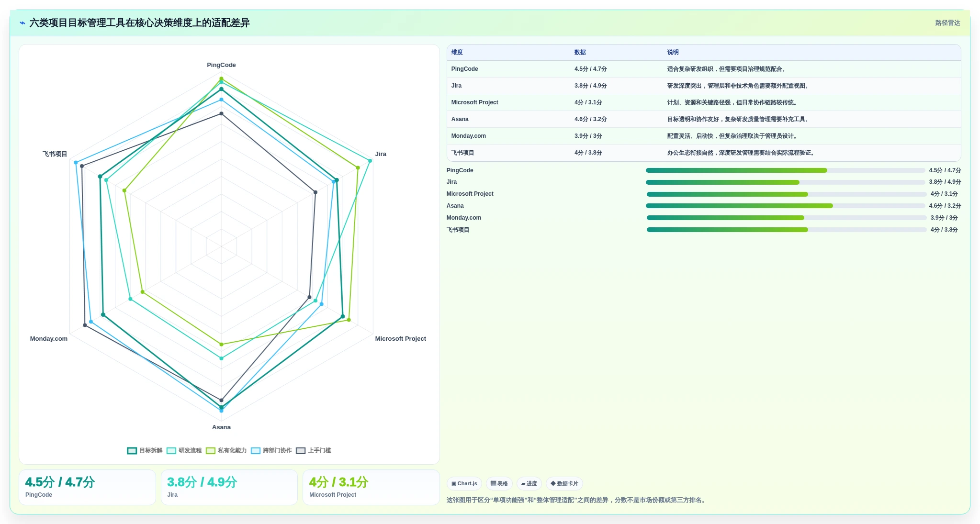Toggle the 跨部门协作 legend series
Viewport: 980px width, 524px height.
(271, 450)
